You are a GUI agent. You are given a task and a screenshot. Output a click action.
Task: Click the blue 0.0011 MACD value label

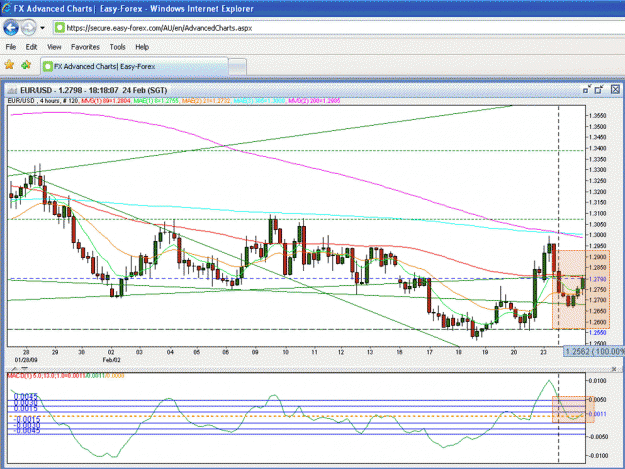[x=597, y=414]
